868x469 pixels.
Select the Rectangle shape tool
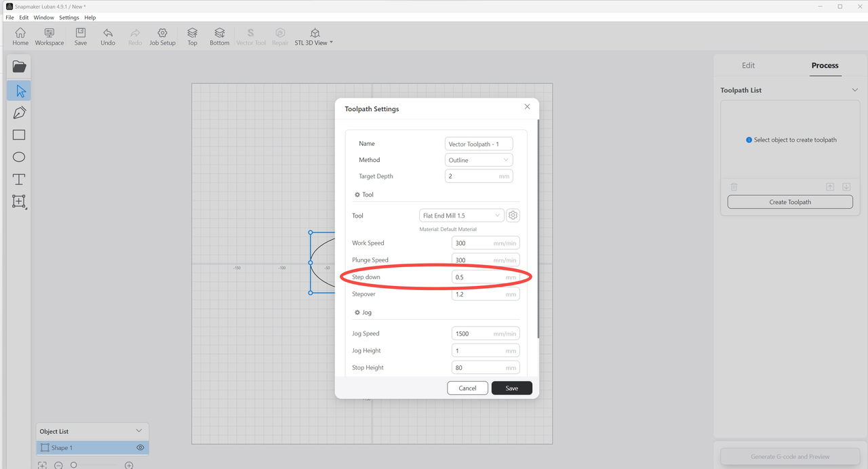tap(19, 135)
